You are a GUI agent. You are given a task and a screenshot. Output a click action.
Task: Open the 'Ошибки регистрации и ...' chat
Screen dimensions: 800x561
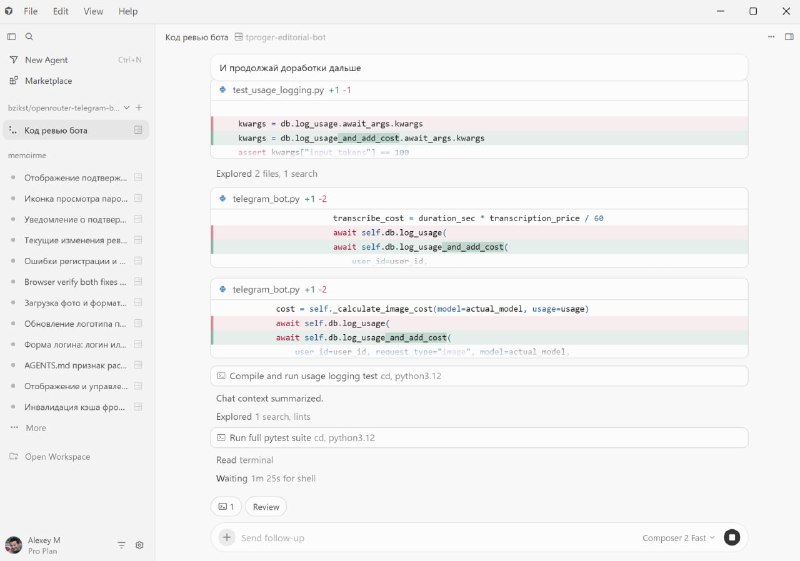(76, 261)
